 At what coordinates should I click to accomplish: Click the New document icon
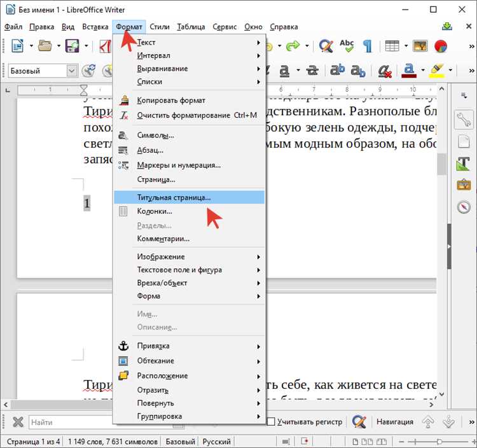click(17, 46)
